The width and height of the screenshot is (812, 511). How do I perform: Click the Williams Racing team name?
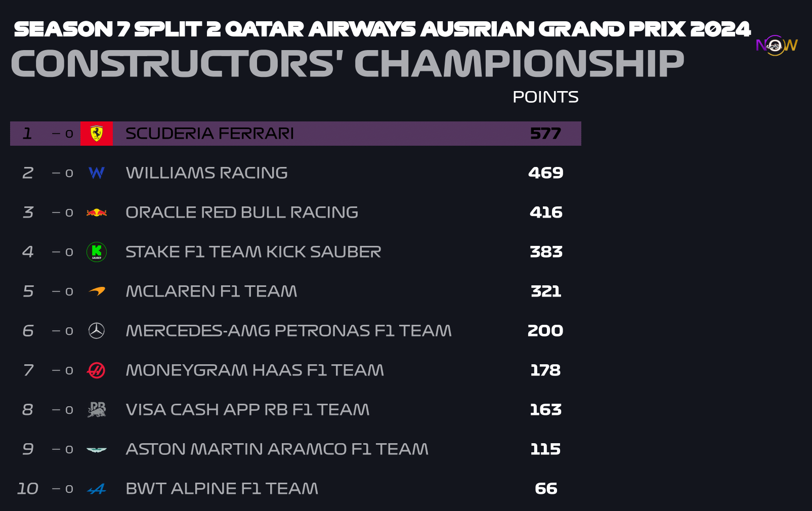coord(206,173)
